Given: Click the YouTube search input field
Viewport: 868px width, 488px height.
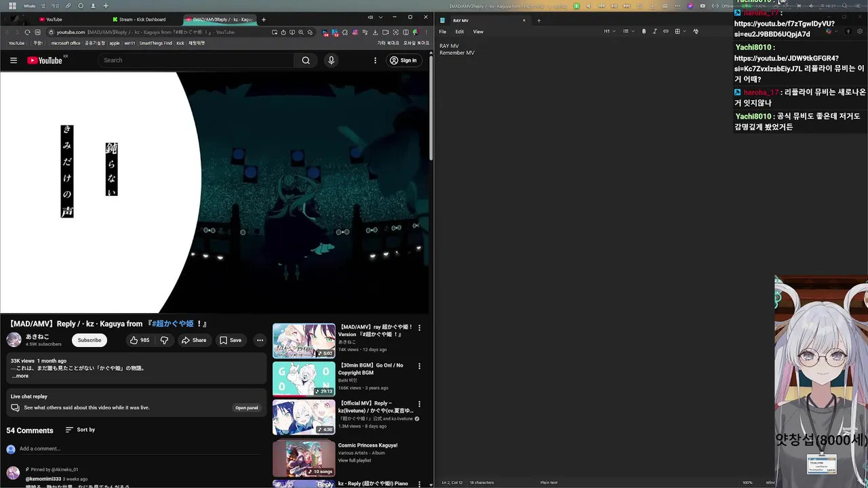Looking at the screenshot, I should point(195,60).
